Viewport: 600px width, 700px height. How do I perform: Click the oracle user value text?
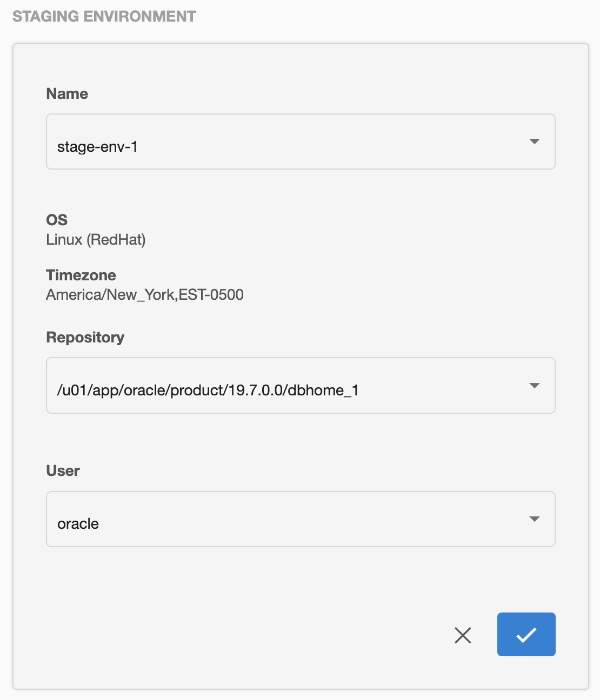click(78, 524)
